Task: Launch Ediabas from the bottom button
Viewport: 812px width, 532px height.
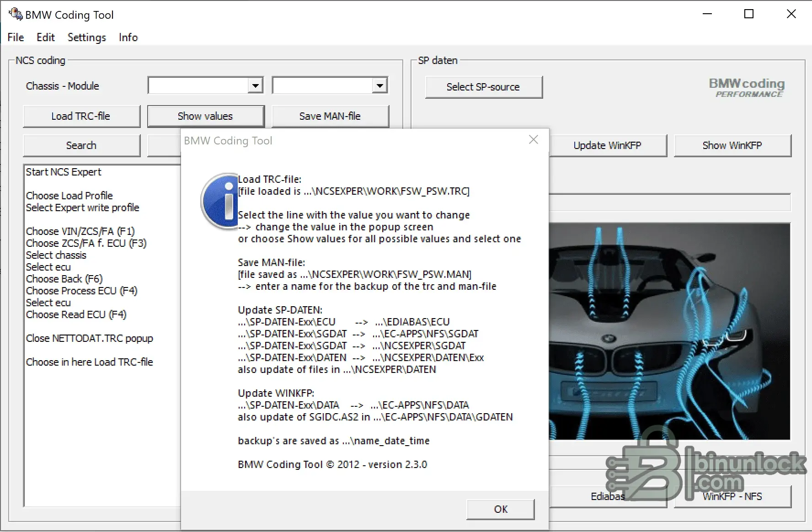Action: click(x=608, y=496)
